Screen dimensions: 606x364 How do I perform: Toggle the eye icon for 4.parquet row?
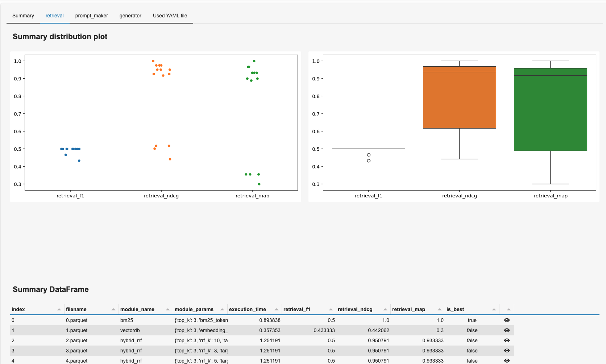[x=506, y=360]
